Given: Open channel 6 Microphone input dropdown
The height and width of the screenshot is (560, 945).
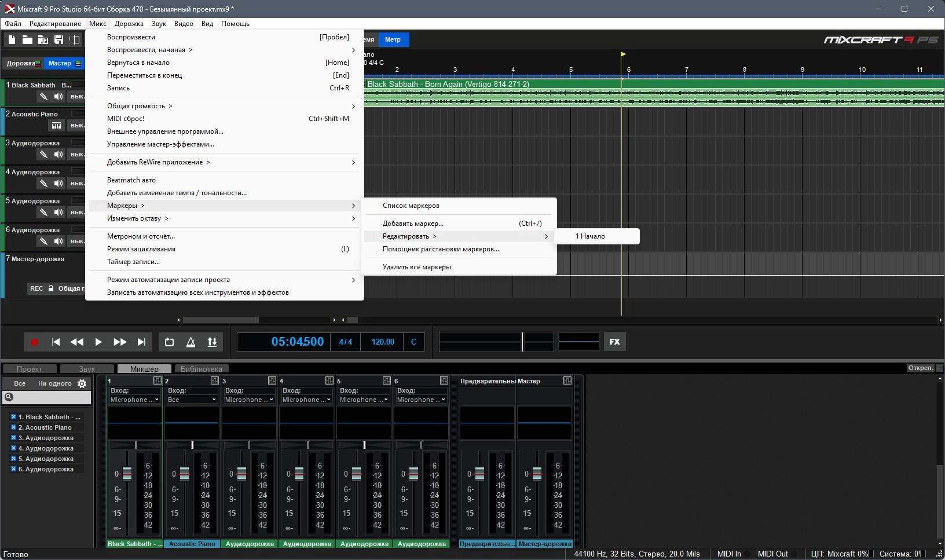Looking at the screenshot, I should (x=421, y=400).
